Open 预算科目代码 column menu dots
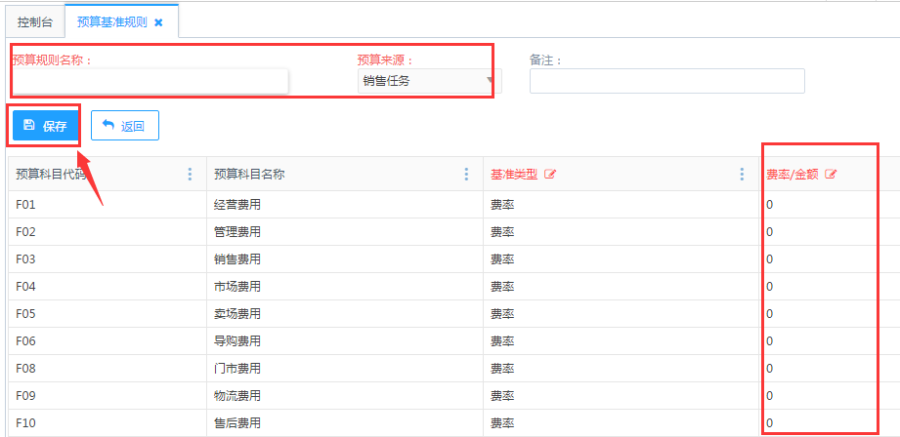 point(190,174)
